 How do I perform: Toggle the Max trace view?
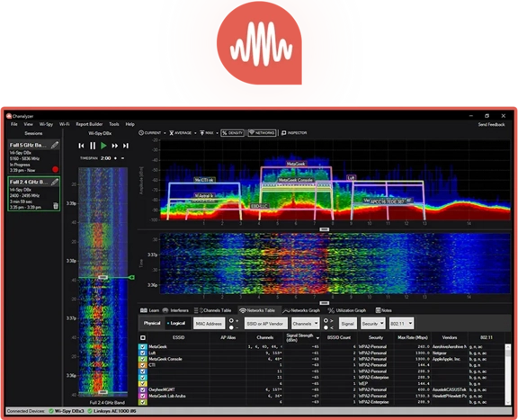(x=207, y=133)
